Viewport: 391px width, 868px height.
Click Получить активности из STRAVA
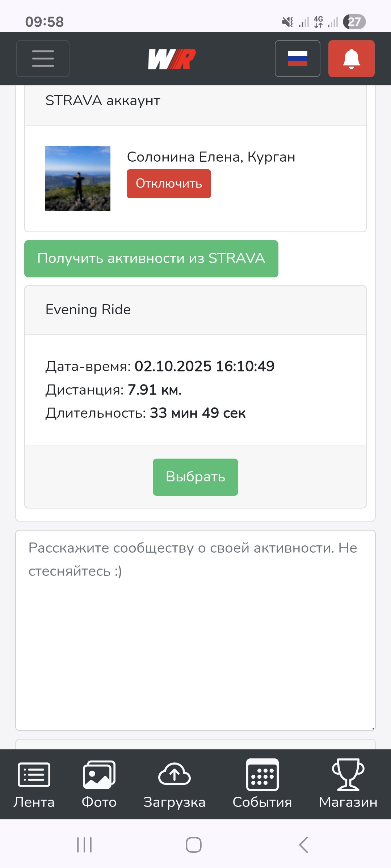click(x=151, y=259)
